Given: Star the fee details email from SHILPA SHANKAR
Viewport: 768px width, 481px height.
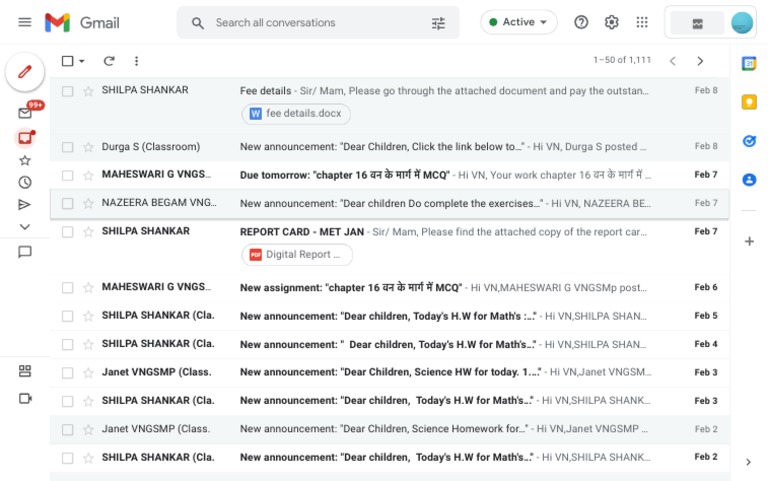Looking at the screenshot, I should 88,91.
